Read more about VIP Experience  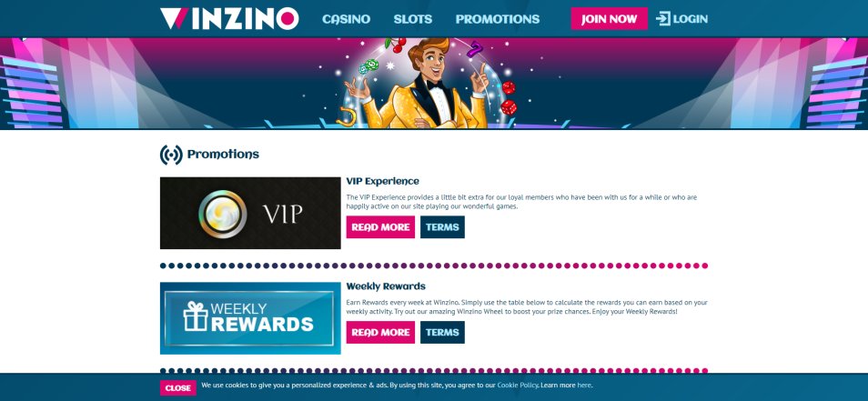coord(380,226)
